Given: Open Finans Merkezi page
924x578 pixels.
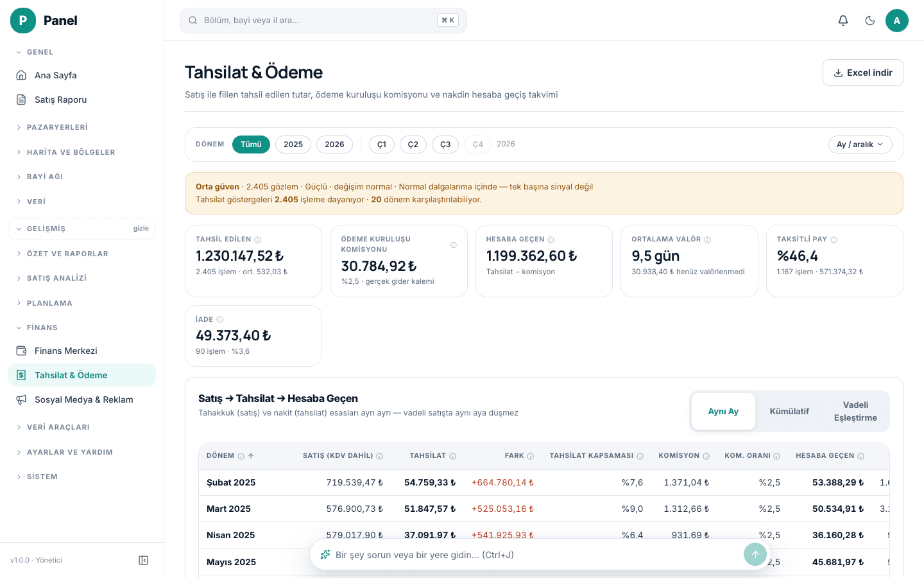Looking at the screenshot, I should pos(81,351).
